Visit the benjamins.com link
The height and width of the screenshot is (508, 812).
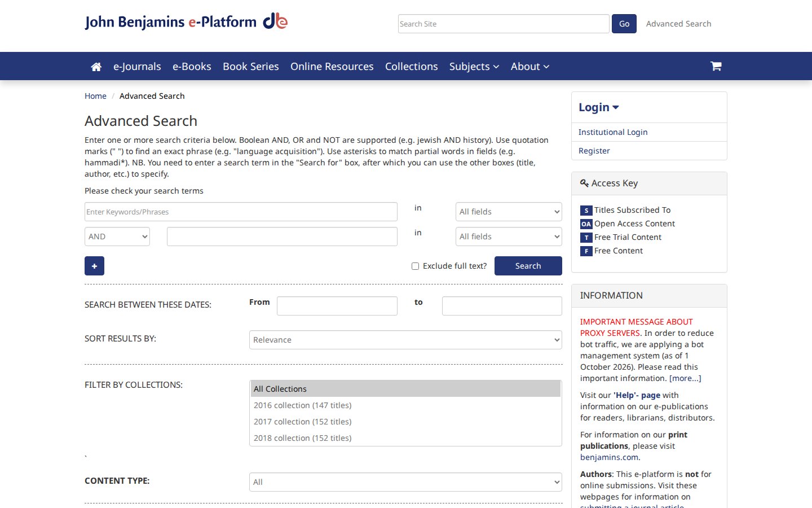point(609,457)
